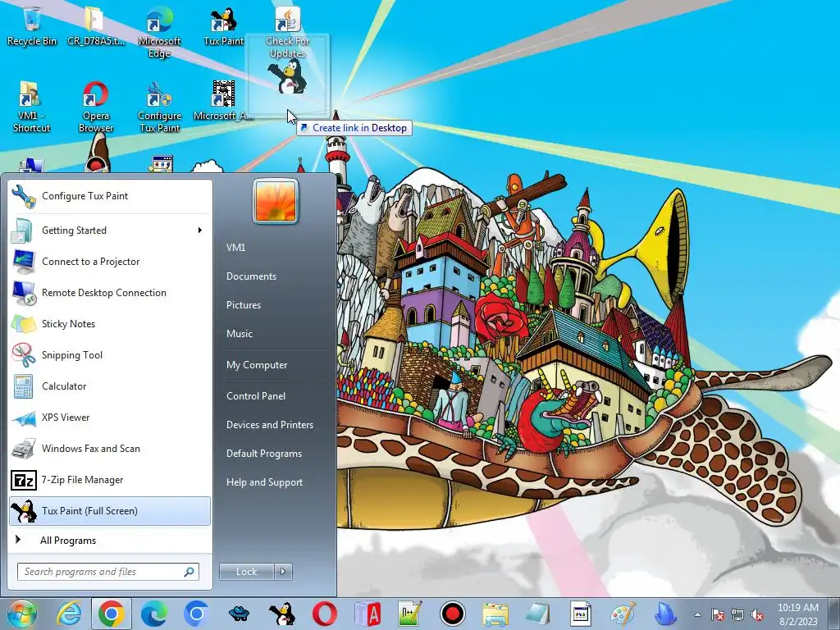Open Recycle Bin on the desktop
The width and height of the screenshot is (840, 630).
click(x=32, y=25)
